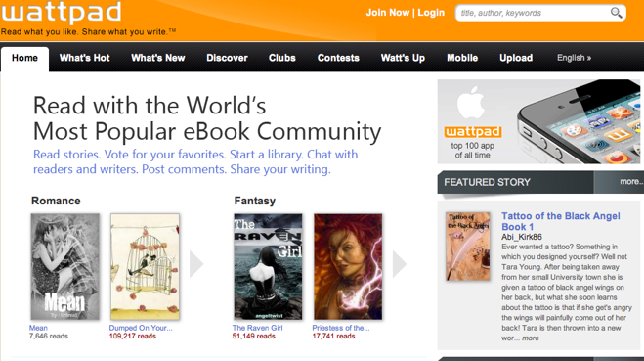Click author name Abi_Kirk86

pyautogui.click(x=522, y=237)
